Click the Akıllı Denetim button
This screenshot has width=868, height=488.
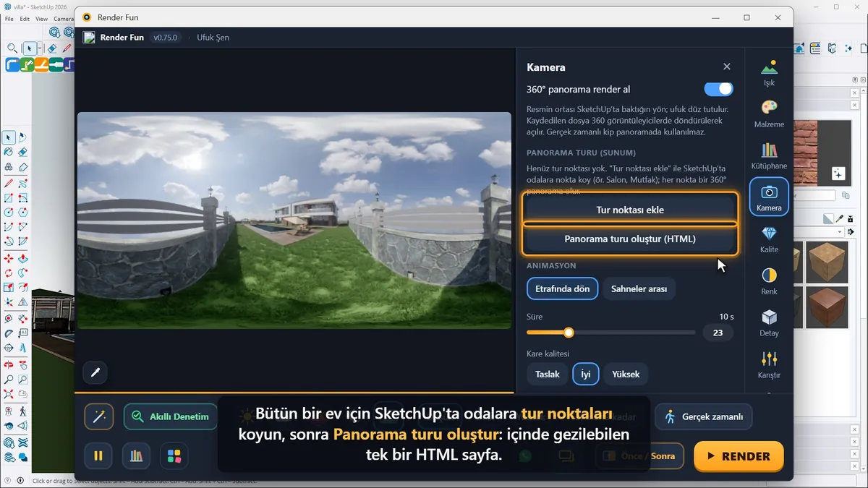click(171, 416)
